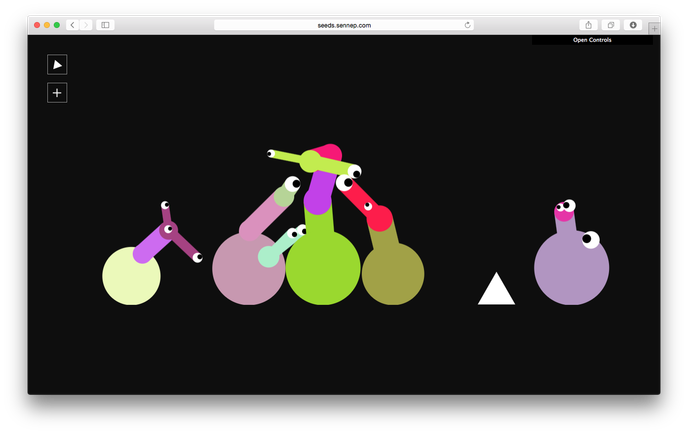Open the Share menu

(x=588, y=24)
